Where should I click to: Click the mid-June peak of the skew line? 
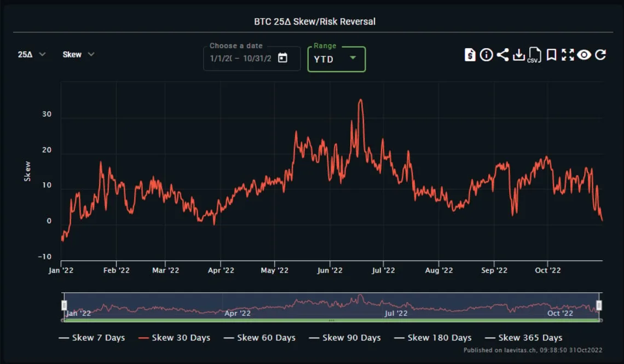[x=361, y=100]
